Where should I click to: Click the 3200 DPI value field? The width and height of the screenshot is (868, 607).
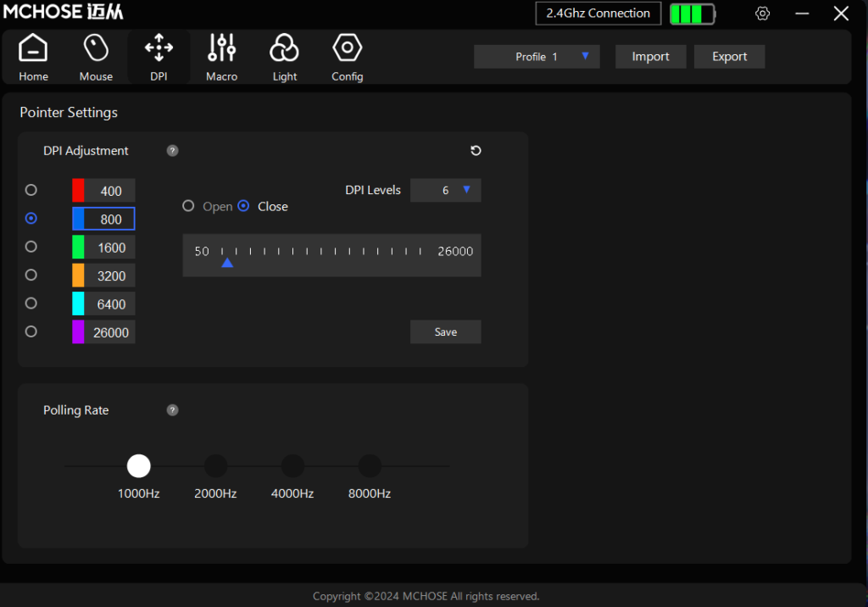(111, 276)
